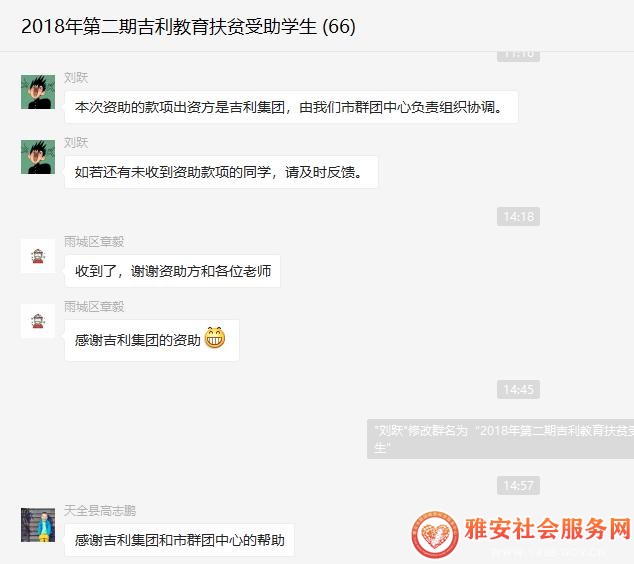Click 刘跃's avatar on first message
The height and width of the screenshot is (564, 634).
38,92
